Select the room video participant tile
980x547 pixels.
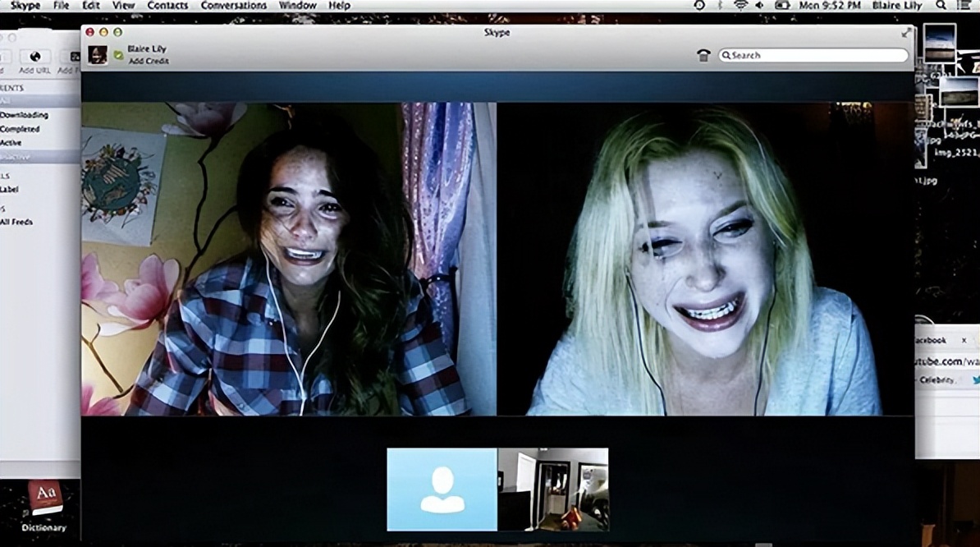tap(553, 490)
